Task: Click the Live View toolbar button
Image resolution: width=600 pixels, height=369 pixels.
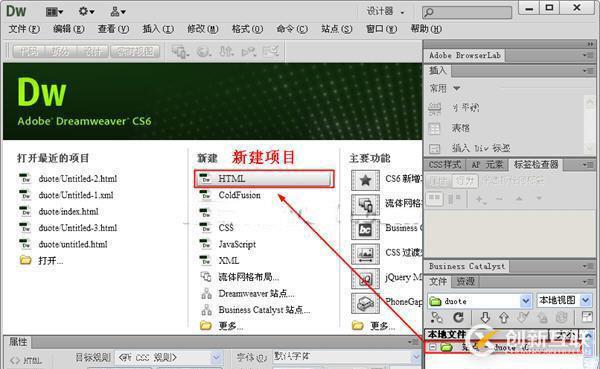Action: (135, 51)
